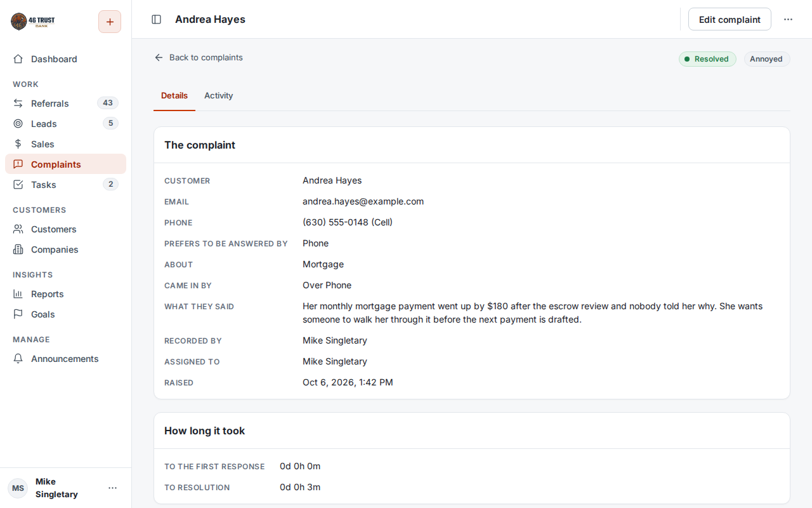This screenshot has width=812, height=508.
Task: Click the Complaints speech bubble icon
Action: click(x=18, y=164)
